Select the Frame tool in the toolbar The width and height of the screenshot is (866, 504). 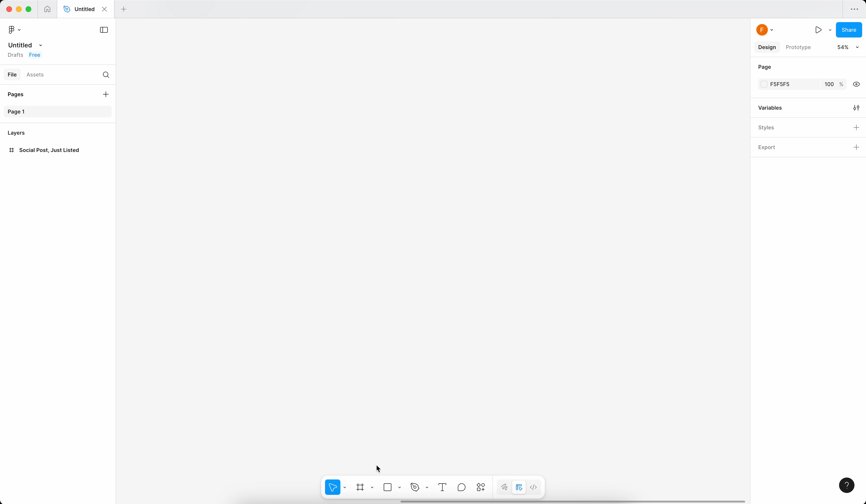pyautogui.click(x=360, y=487)
